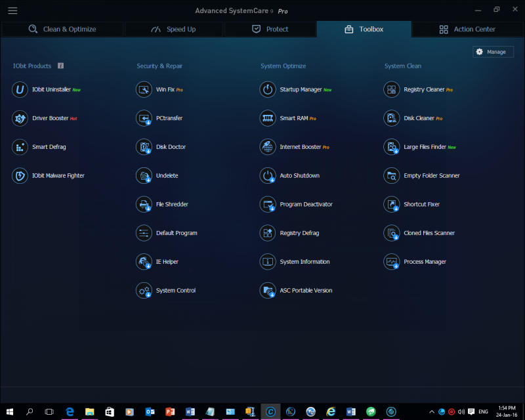525x420 pixels.
Task: Switch to the Speed Up tab
Action: (173, 29)
